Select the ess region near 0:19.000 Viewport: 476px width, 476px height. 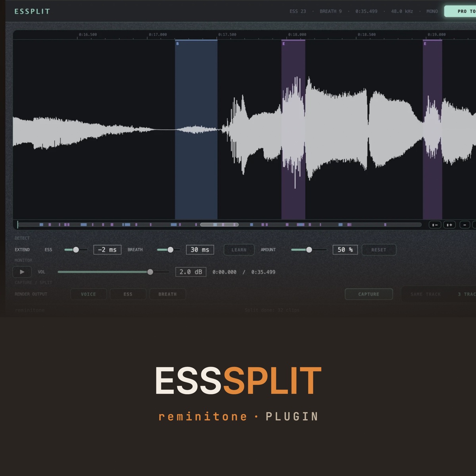point(432,130)
